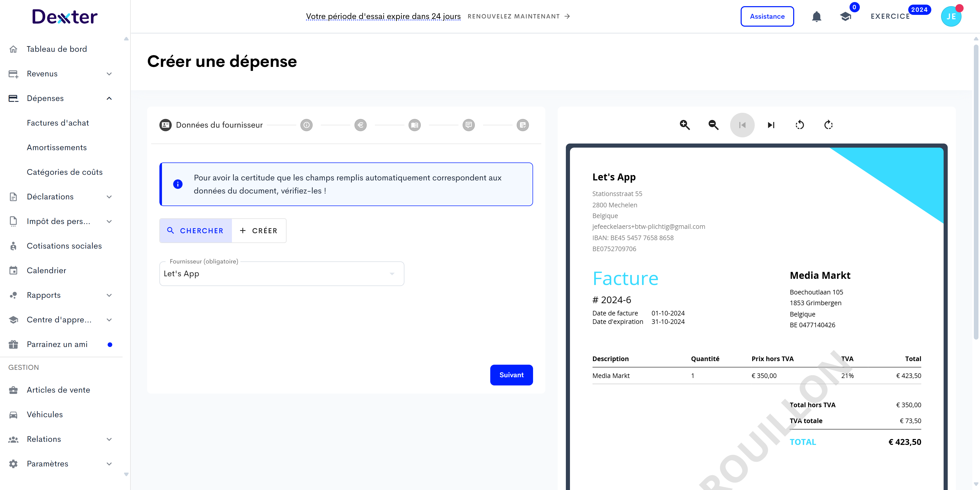Go to last page of document
Viewport: 980px width, 490px height.
pyautogui.click(x=771, y=125)
